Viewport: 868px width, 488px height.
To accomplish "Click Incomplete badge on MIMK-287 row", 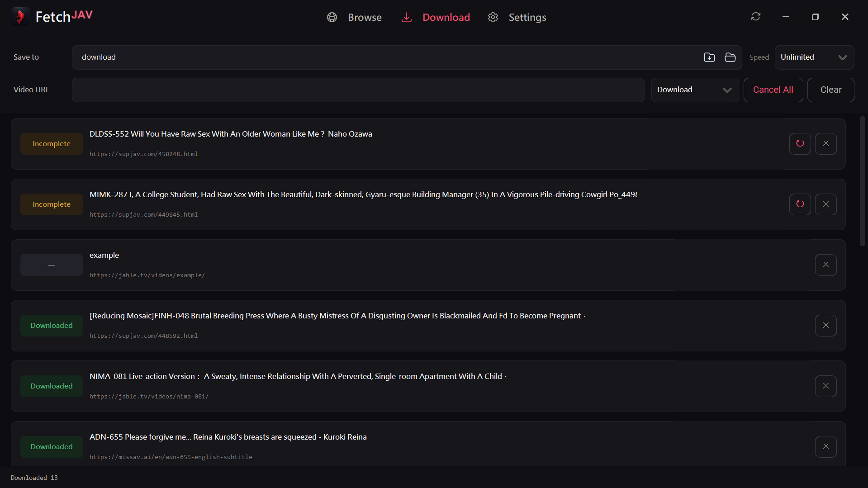I will coord(52,204).
